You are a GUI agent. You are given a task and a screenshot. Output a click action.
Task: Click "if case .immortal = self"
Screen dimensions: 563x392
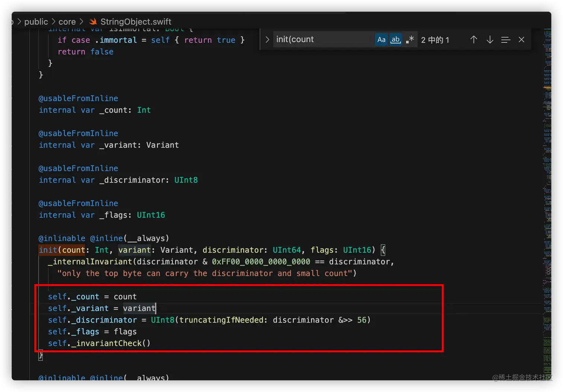pos(114,40)
